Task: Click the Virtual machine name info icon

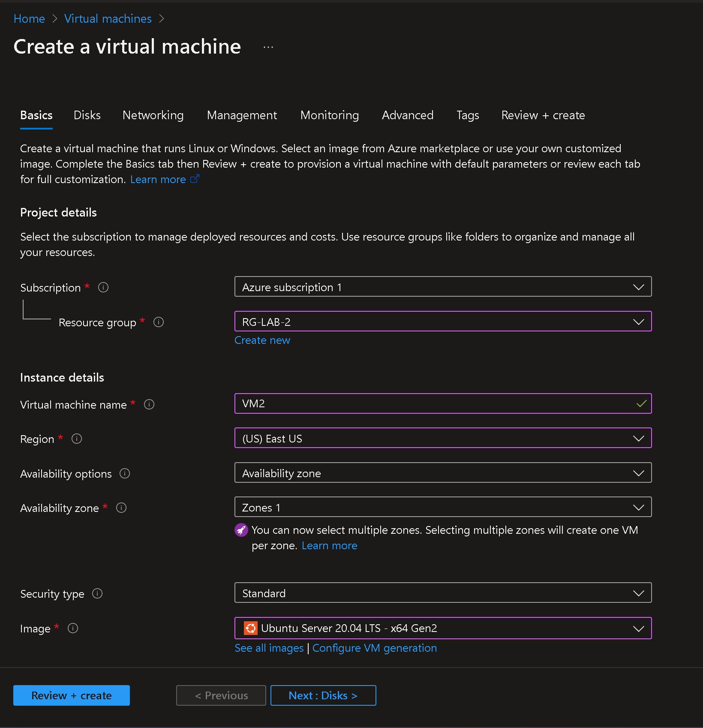Action: [x=149, y=404]
